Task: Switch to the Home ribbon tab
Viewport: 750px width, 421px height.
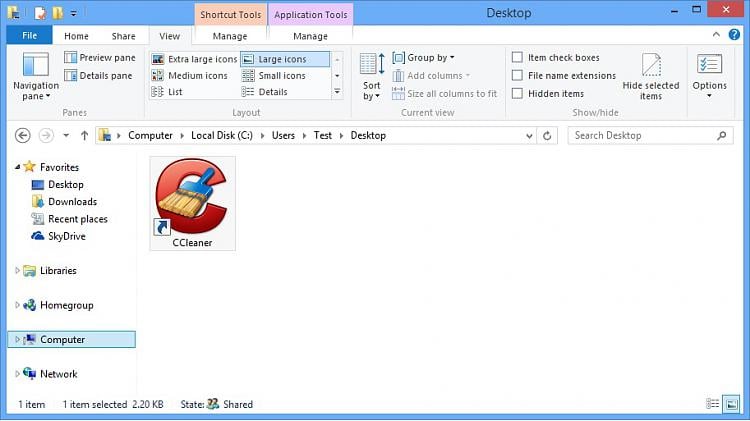Action: (77, 36)
